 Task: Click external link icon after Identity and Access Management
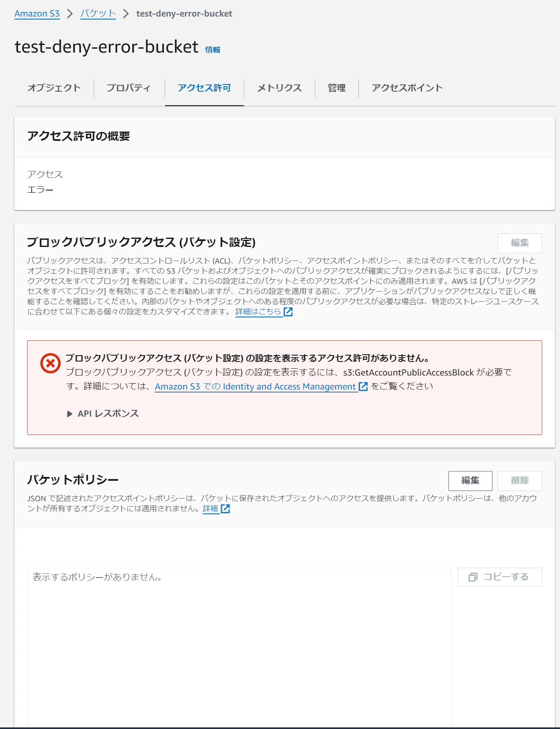click(x=363, y=387)
